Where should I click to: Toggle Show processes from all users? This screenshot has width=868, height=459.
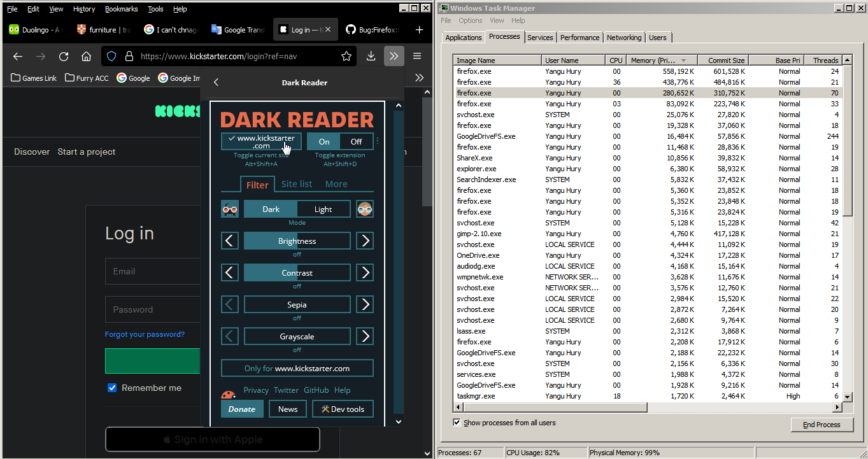tap(457, 423)
